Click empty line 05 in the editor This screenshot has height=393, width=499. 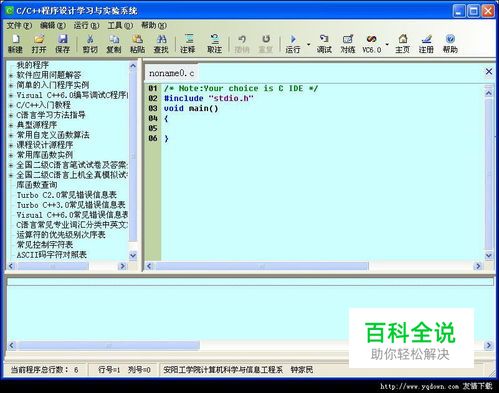pos(323,128)
